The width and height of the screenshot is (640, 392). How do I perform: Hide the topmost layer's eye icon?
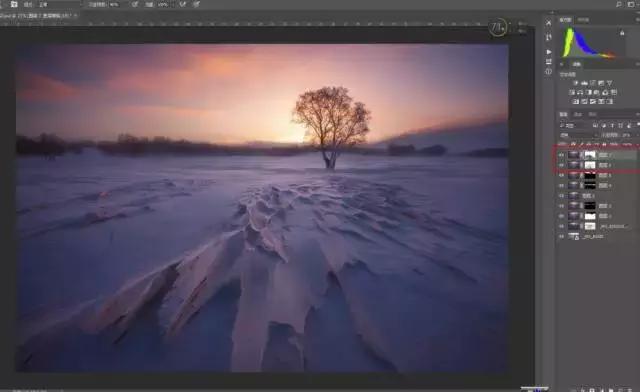pos(562,155)
